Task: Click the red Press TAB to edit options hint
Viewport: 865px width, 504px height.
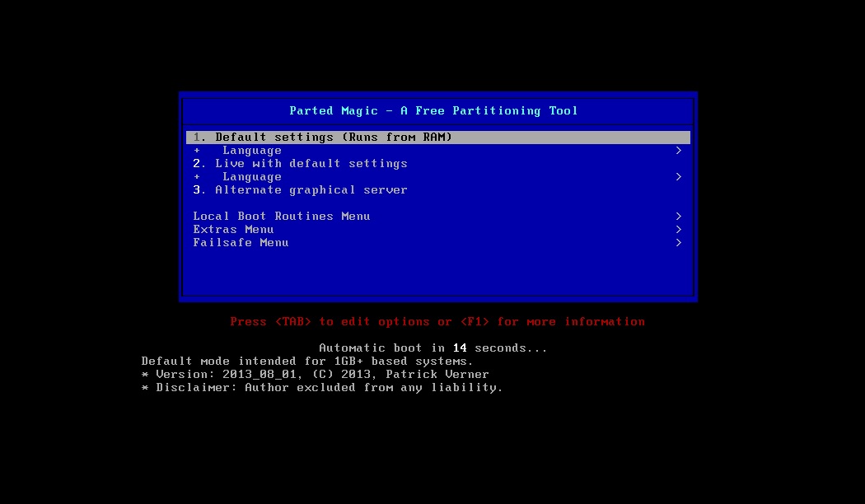Action: (437, 322)
